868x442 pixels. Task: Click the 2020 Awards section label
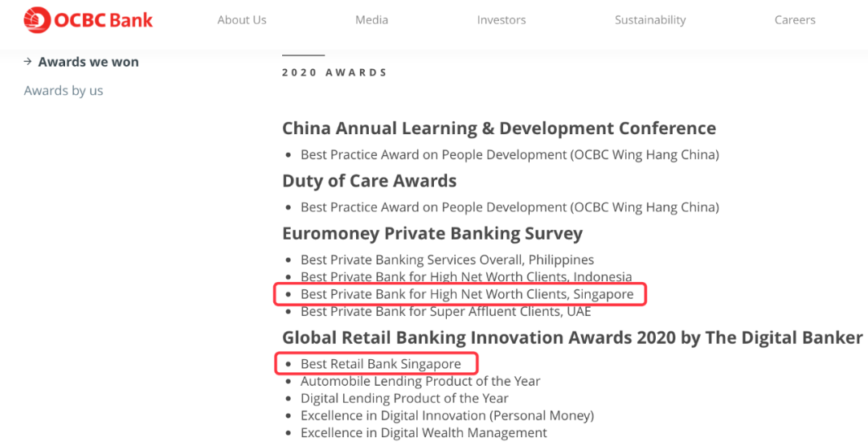[334, 72]
